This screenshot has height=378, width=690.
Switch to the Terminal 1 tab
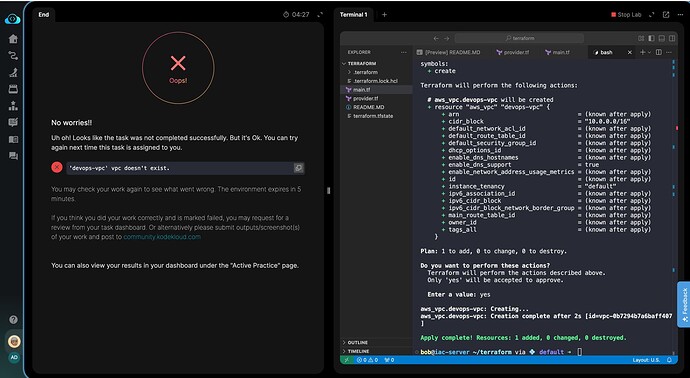point(353,15)
